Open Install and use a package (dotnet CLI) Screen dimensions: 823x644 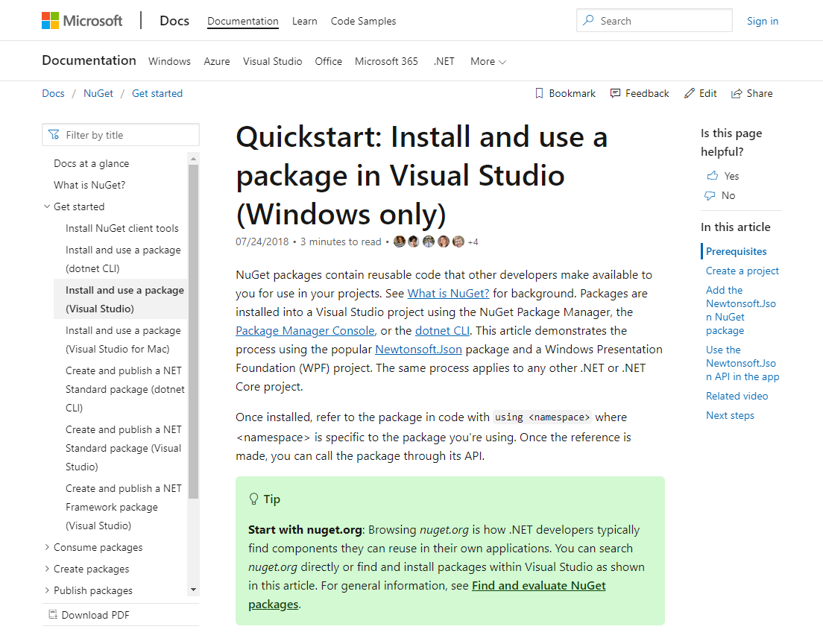pos(123,259)
